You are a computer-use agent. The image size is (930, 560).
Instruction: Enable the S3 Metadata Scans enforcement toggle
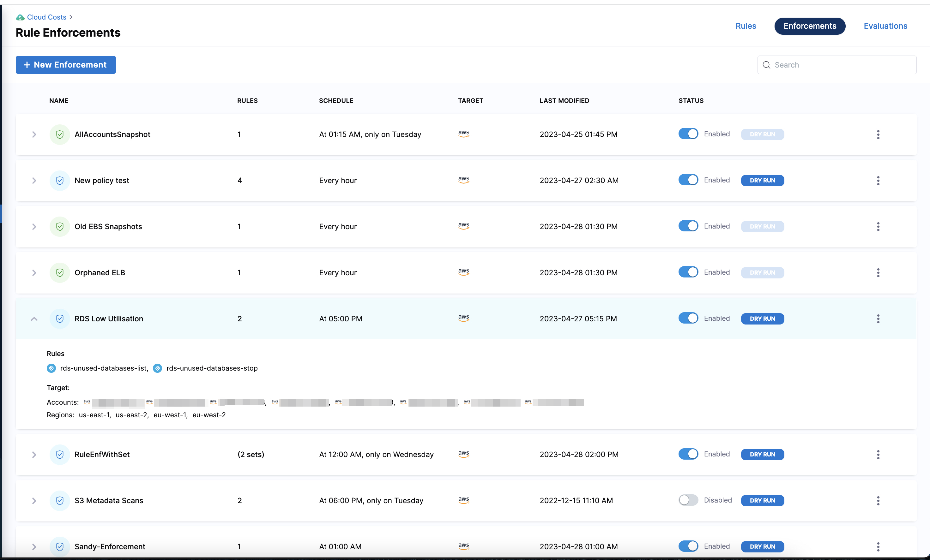(688, 500)
